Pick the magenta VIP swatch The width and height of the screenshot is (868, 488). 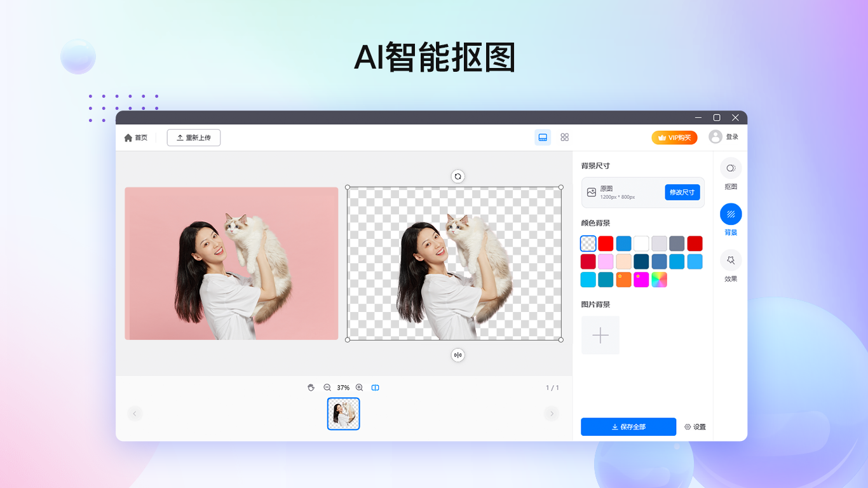[x=642, y=280]
